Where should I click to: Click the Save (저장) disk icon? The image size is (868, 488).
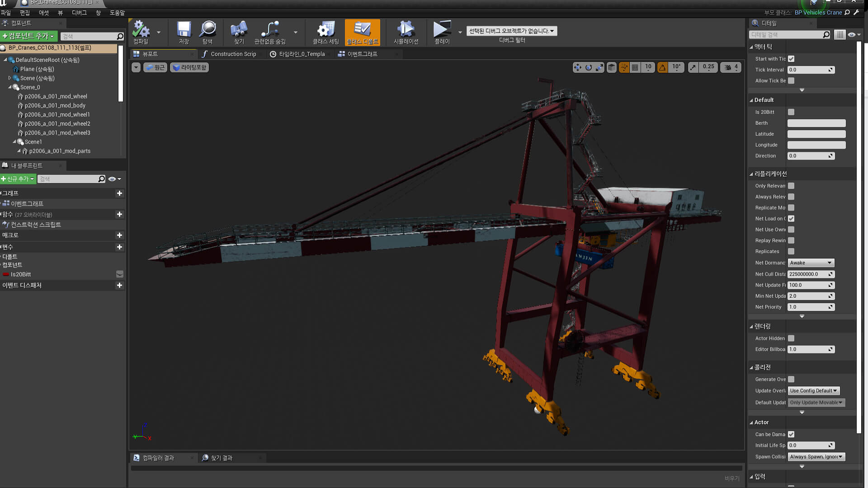(184, 30)
